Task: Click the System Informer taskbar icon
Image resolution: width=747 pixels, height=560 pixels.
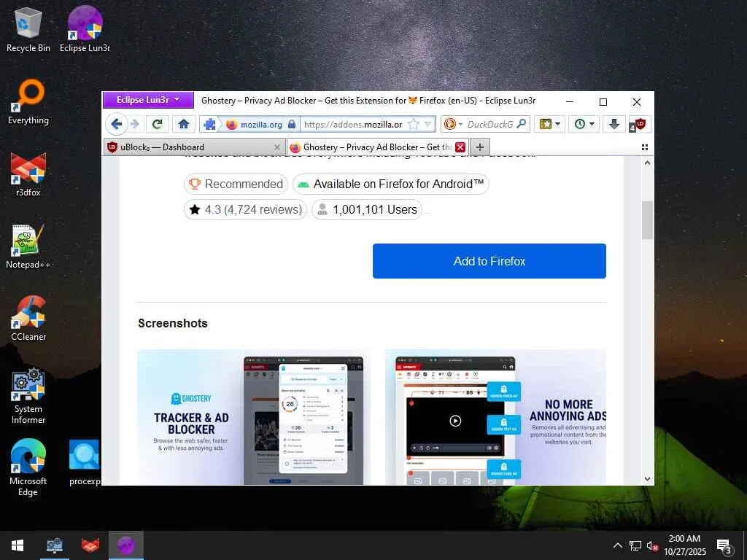Action: coord(54,545)
